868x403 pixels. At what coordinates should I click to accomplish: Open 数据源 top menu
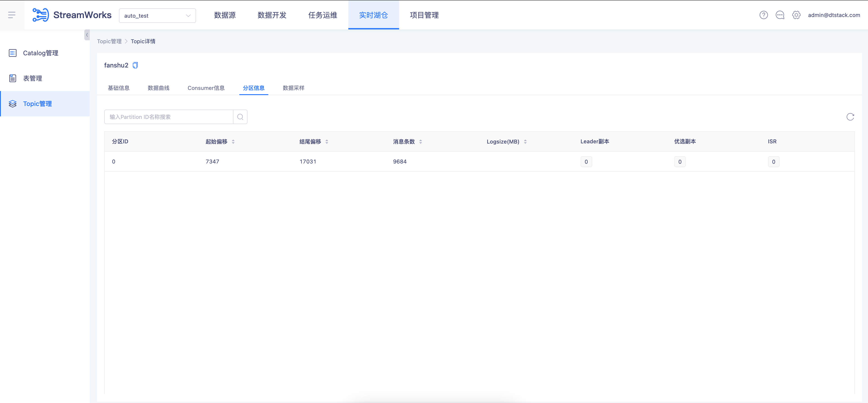225,15
